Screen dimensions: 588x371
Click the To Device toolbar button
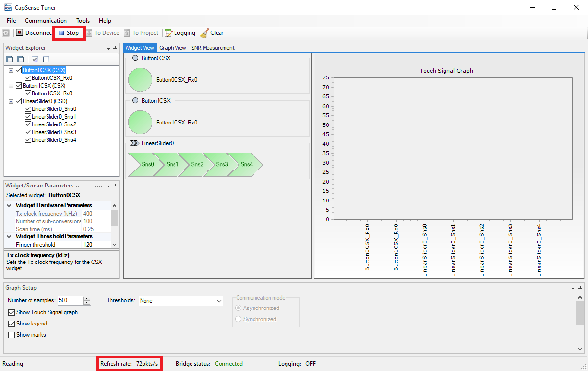click(x=103, y=33)
